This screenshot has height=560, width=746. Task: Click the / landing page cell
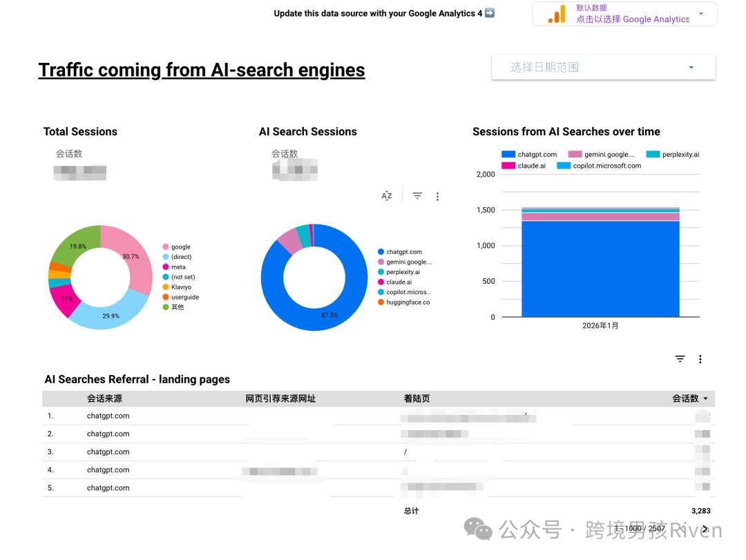405,452
